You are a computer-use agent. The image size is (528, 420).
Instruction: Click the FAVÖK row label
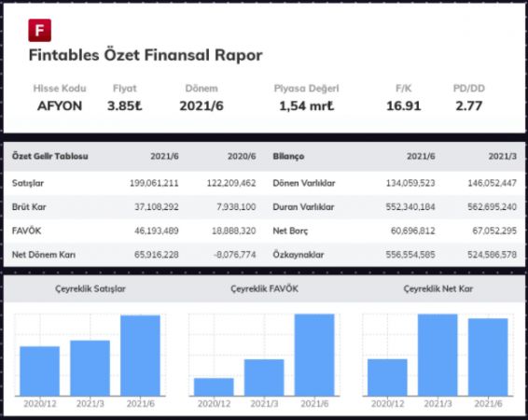click(27, 231)
